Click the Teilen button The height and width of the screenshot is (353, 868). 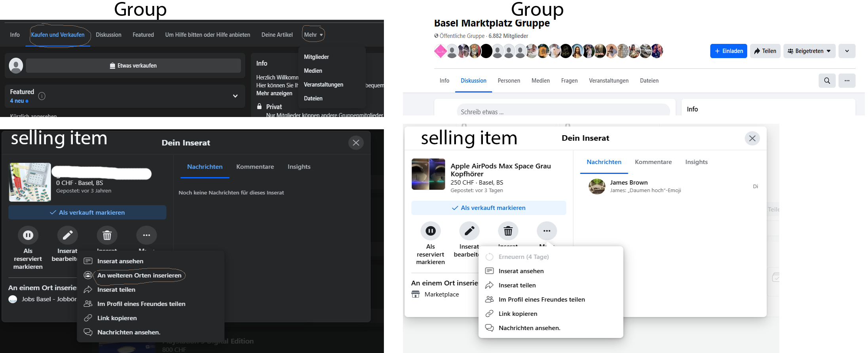click(x=765, y=51)
